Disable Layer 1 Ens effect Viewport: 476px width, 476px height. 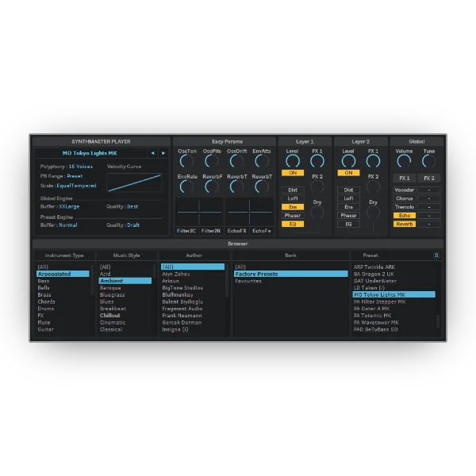[x=293, y=207]
